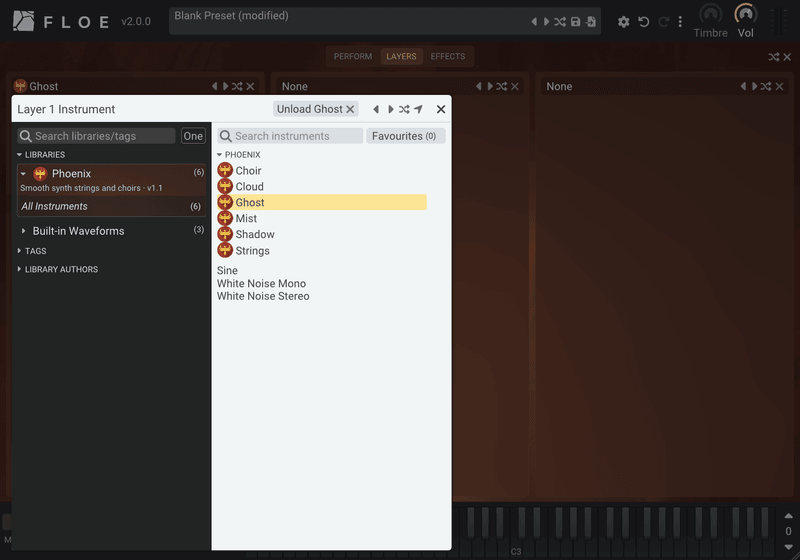The height and width of the screenshot is (560, 800).
Task: Click the preset save icon in top bar
Action: [x=576, y=21]
